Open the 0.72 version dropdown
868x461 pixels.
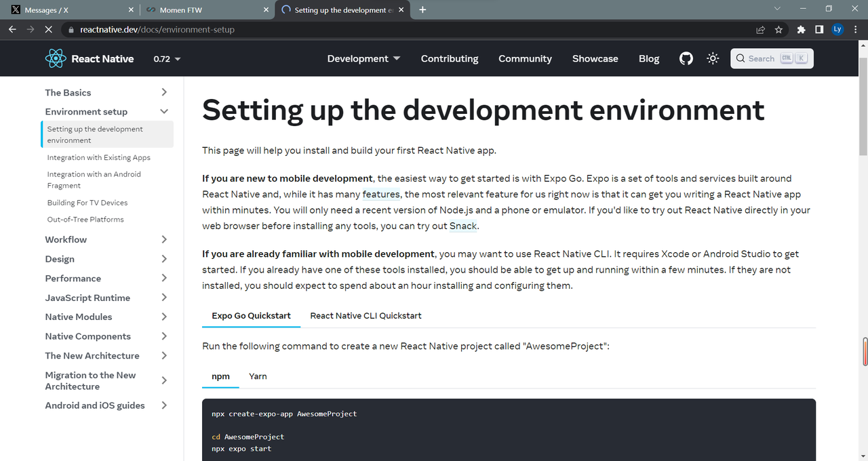tap(167, 59)
